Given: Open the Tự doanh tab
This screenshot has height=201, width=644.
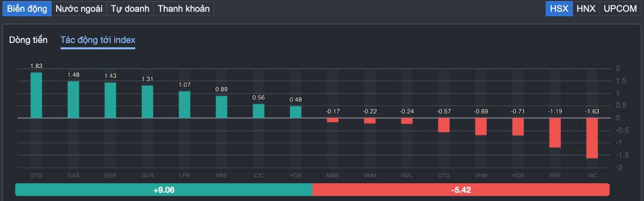Looking at the screenshot, I should coord(130,9).
